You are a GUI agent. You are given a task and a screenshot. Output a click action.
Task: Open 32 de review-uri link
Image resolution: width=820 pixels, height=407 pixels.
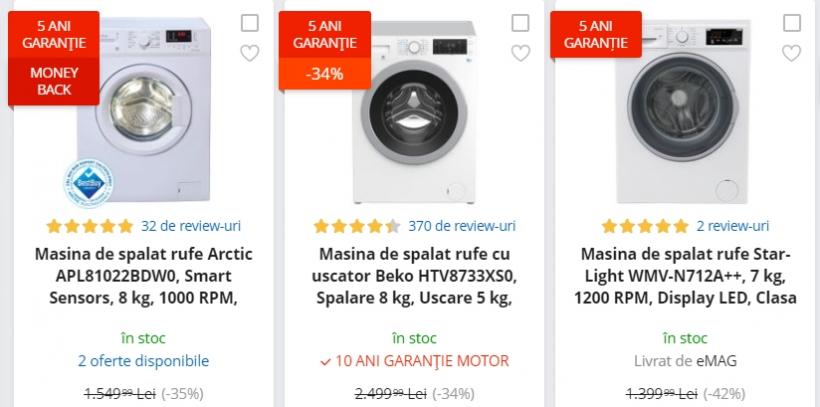pyautogui.click(x=191, y=226)
